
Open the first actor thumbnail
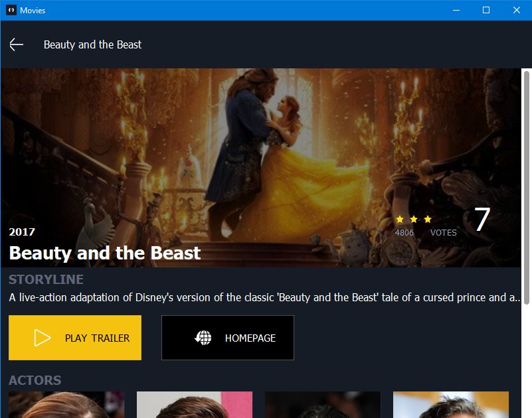coord(66,405)
